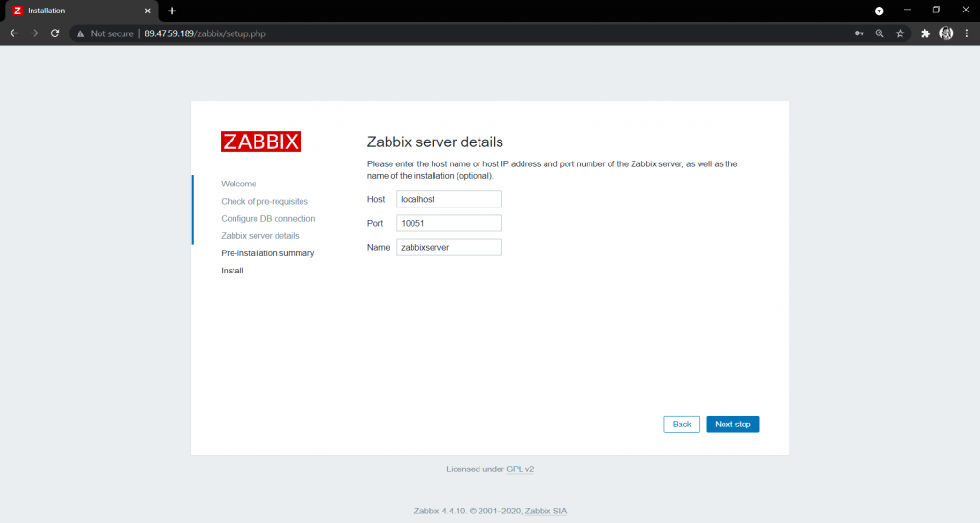This screenshot has width=980, height=523.
Task: Click Zabbix server details sidebar step
Action: click(x=260, y=236)
